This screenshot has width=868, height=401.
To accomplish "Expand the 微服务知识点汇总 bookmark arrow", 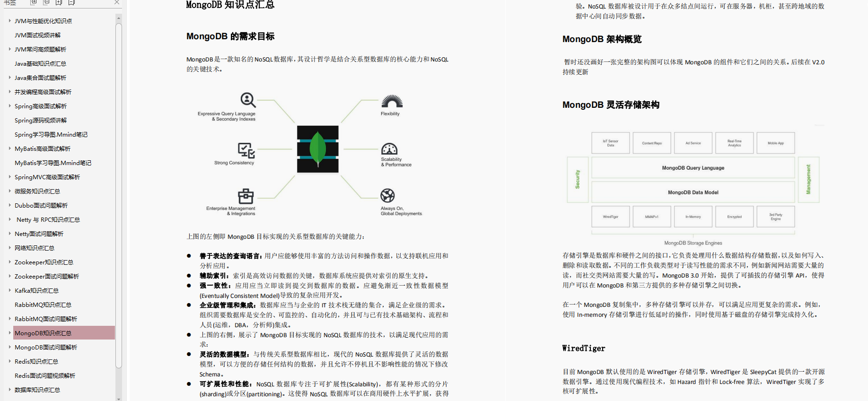I will tap(9, 191).
